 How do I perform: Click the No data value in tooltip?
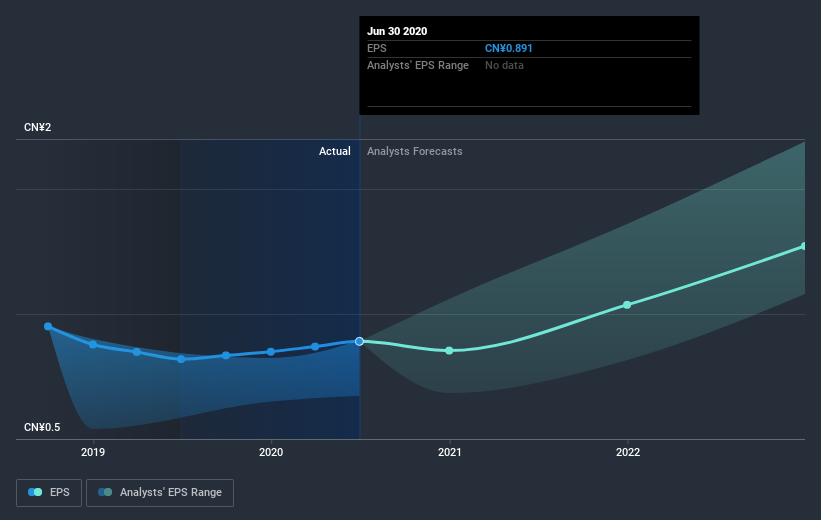504,65
